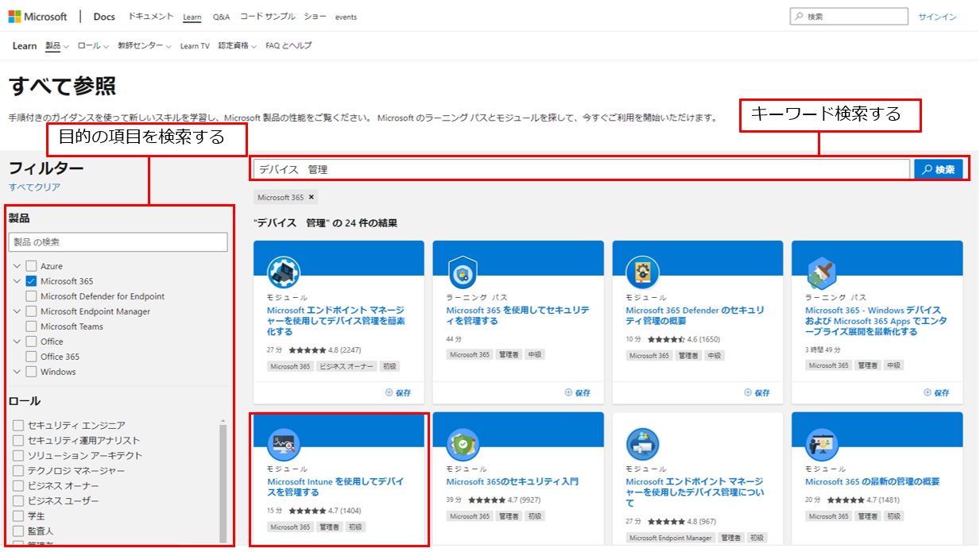This screenshot has width=980, height=552.
Task: Expand the Microsoft Endpoint Manager tree
Action: (x=17, y=311)
